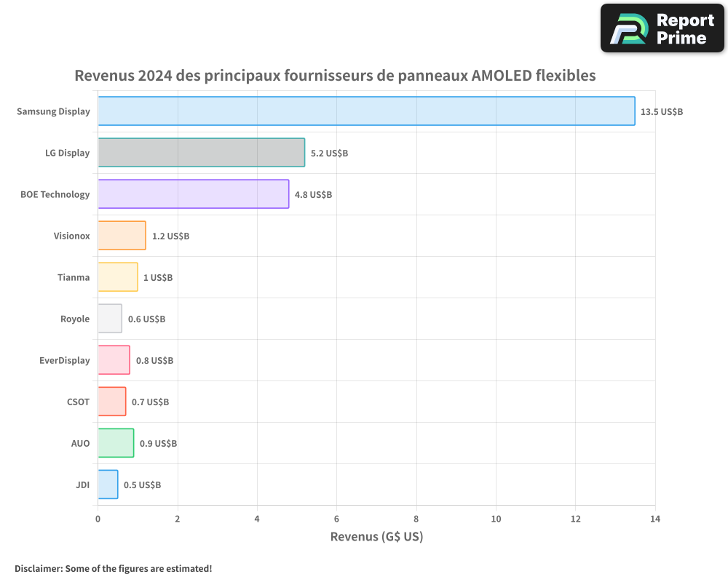
Task: Click the pink EverDisplay bar
Action: coord(114,360)
